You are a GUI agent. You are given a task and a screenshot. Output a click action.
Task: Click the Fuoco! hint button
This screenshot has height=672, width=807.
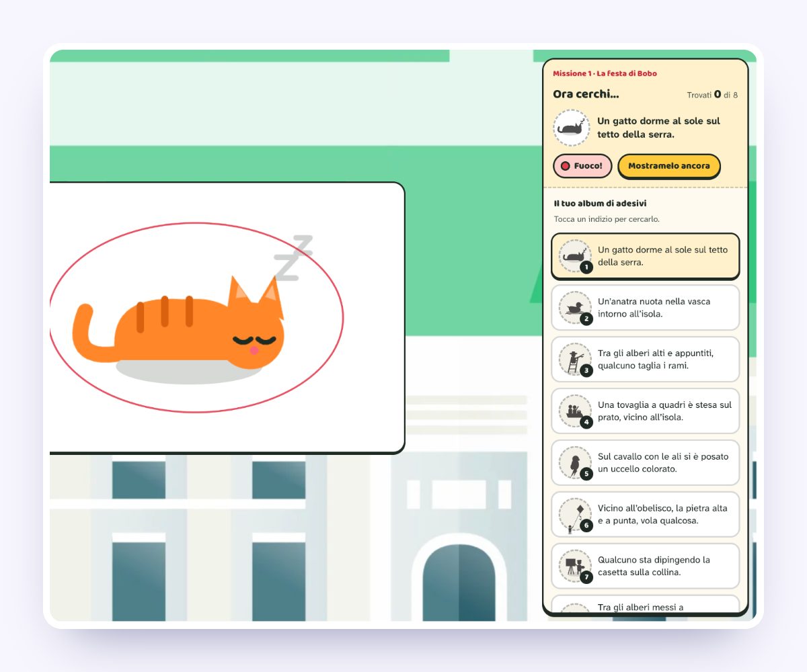(582, 166)
